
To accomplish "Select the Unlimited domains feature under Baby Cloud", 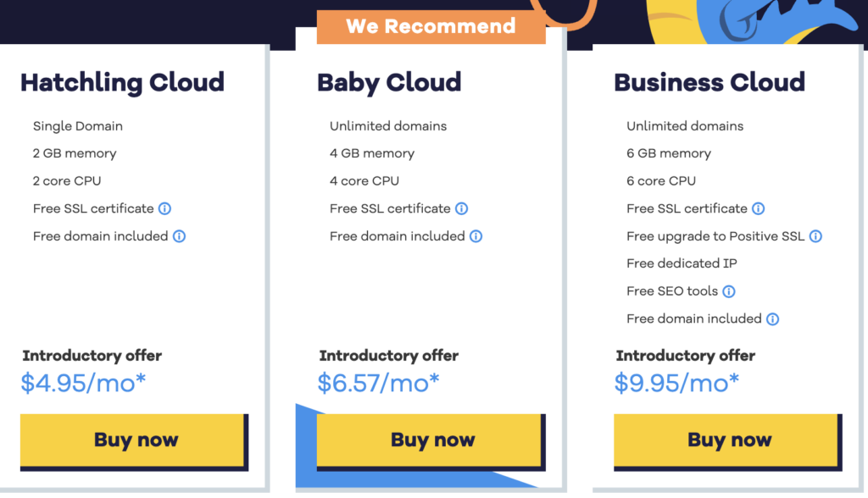I will point(387,125).
